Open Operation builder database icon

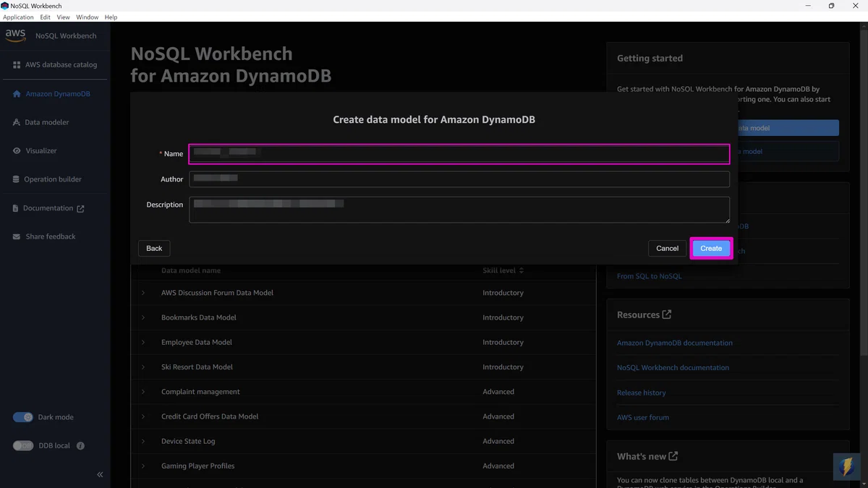click(16, 179)
